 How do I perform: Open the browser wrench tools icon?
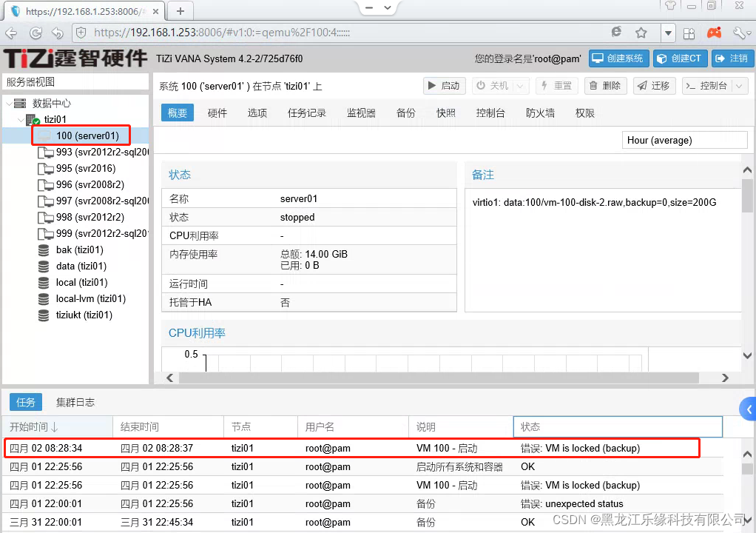coord(740,33)
